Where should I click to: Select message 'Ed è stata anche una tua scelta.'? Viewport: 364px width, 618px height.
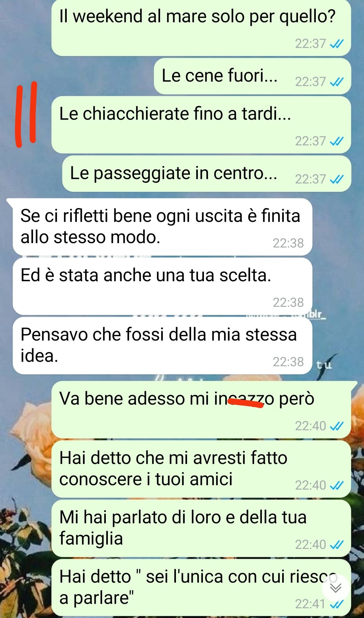[x=162, y=286]
